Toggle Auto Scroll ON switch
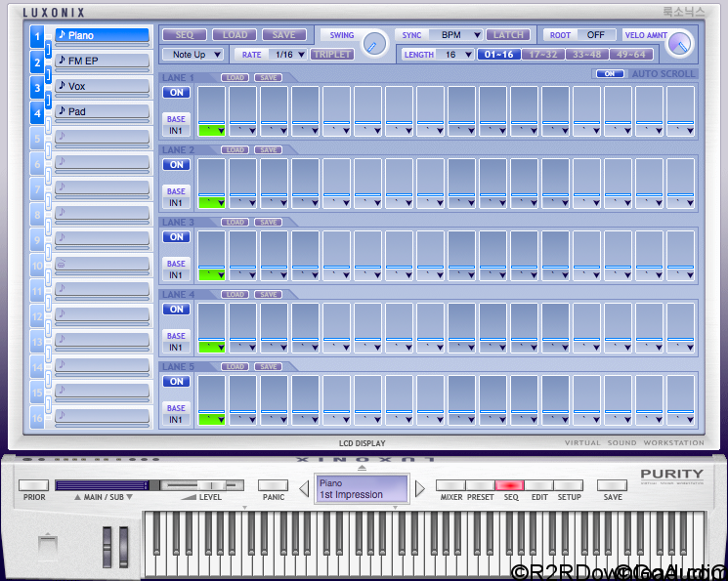Viewport: 728px width, 581px height. pyautogui.click(x=610, y=74)
